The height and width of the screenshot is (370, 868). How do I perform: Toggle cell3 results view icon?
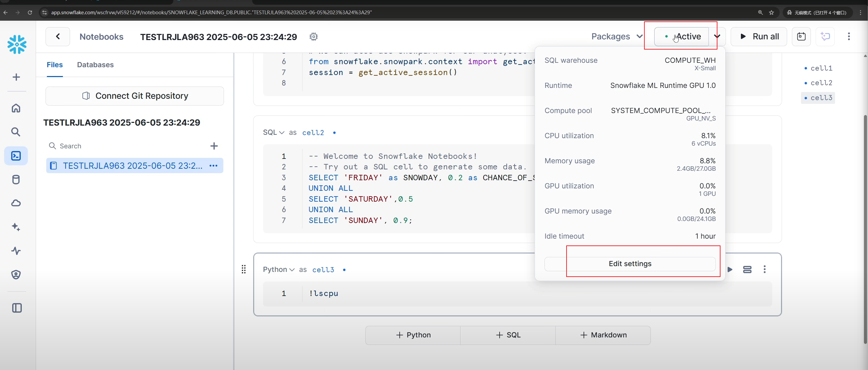tap(747, 270)
